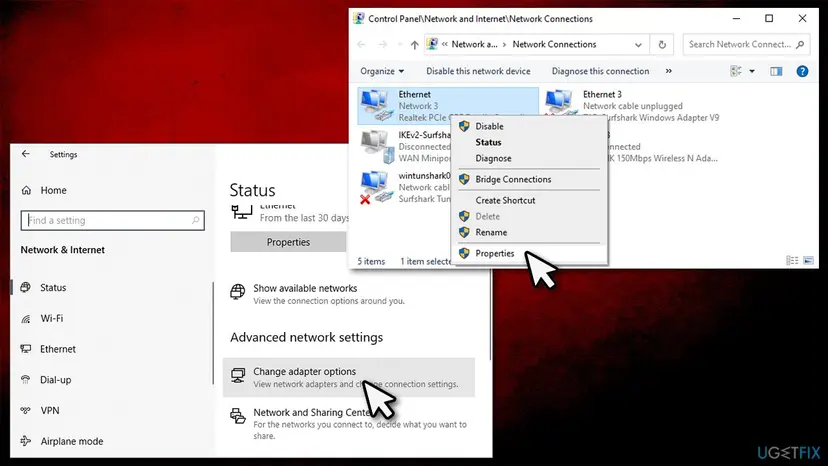The width and height of the screenshot is (828, 466).
Task: Open Network and Sharing Center link
Action: pyautogui.click(x=312, y=413)
